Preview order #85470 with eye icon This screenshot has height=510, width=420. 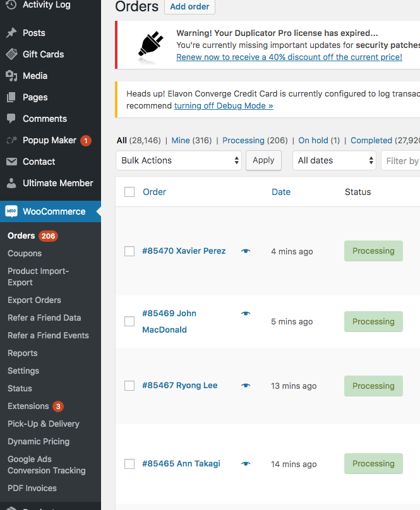pyautogui.click(x=246, y=251)
